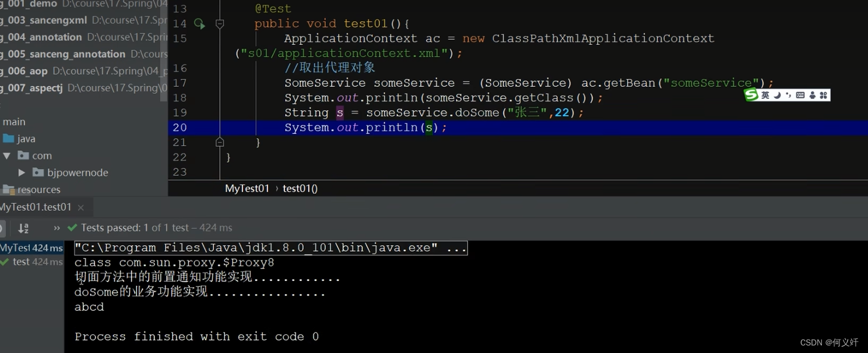
Task: Select the java source folder in project tree
Action: click(19, 139)
